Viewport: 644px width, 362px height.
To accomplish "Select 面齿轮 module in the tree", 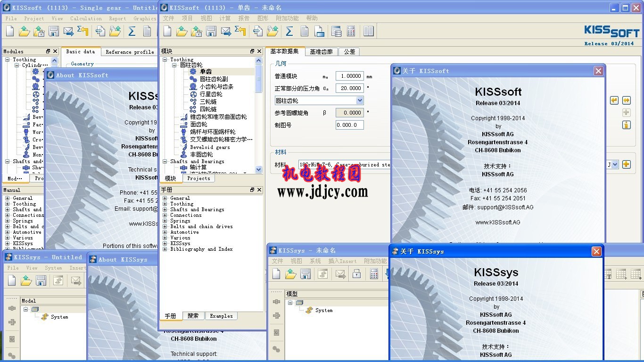I will pos(198,124).
